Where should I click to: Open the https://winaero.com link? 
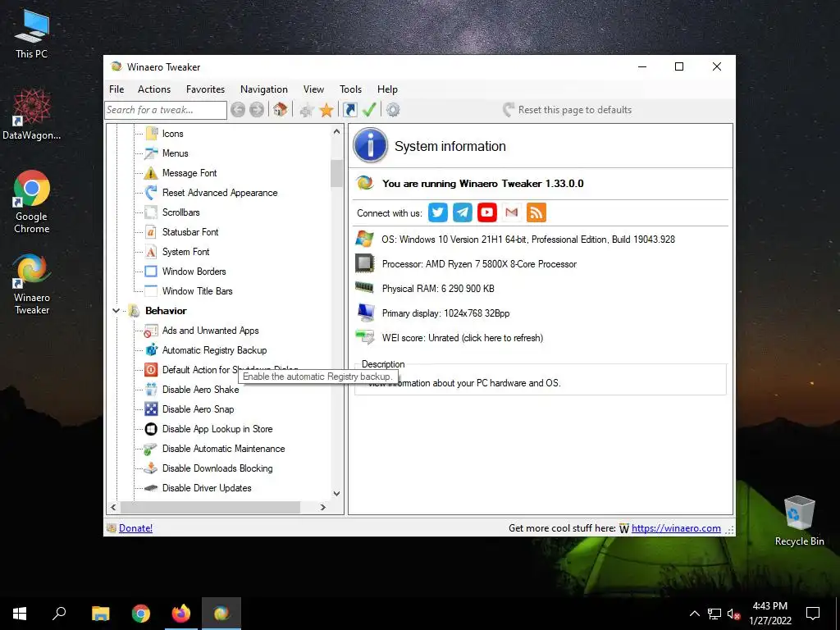click(x=676, y=528)
